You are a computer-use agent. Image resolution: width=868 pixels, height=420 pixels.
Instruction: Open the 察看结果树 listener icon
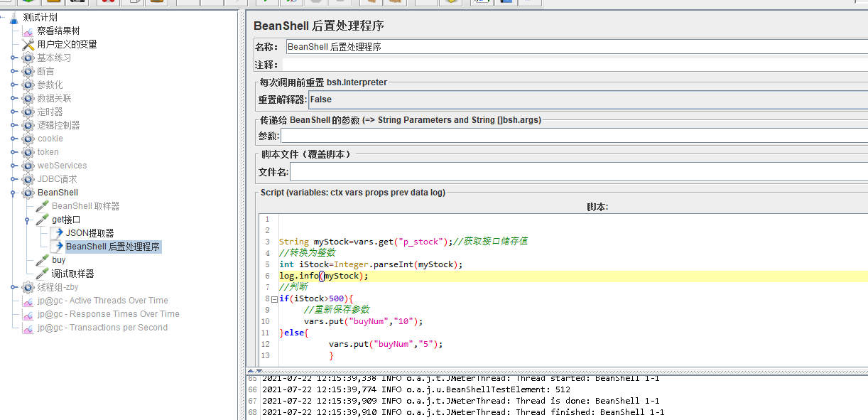28,31
